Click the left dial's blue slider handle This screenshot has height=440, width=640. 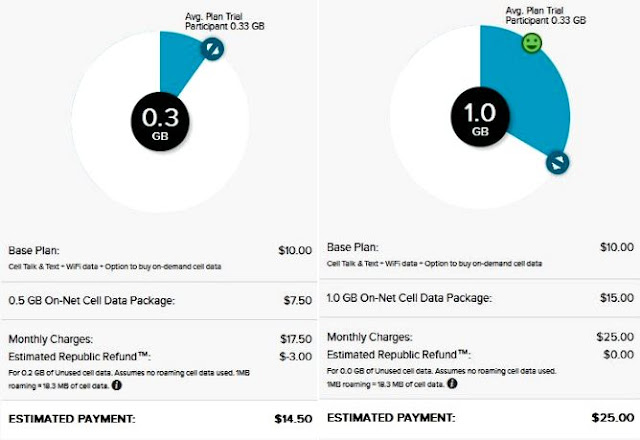coord(212,49)
